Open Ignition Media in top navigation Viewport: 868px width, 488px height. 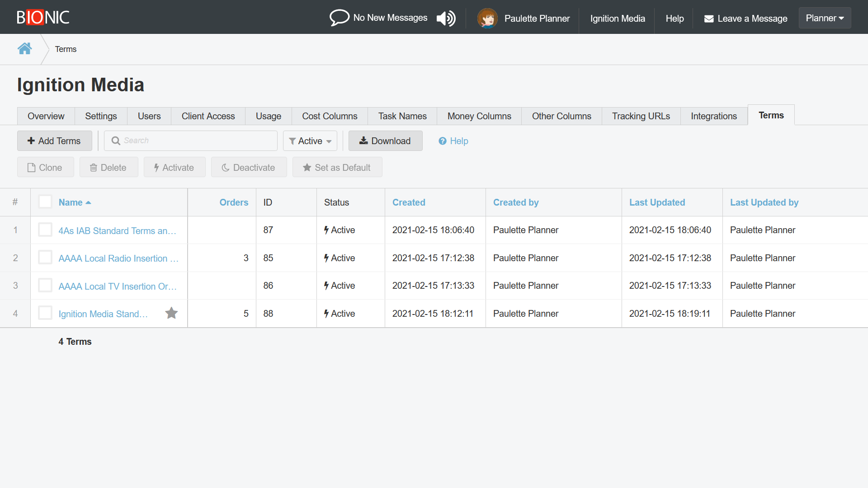click(x=618, y=19)
